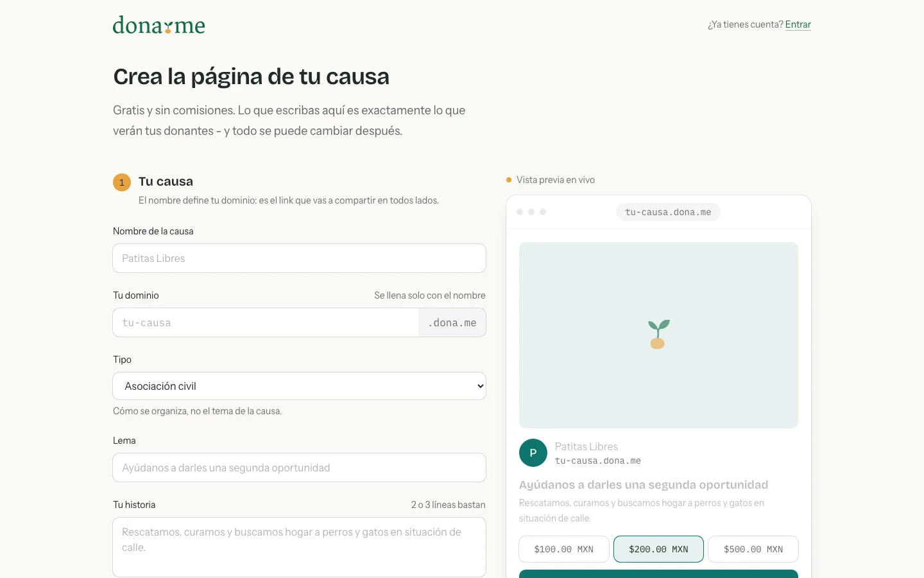The image size is (924, 578).
Task: Click the sprout icon in preview image
Action: (658, 335)
